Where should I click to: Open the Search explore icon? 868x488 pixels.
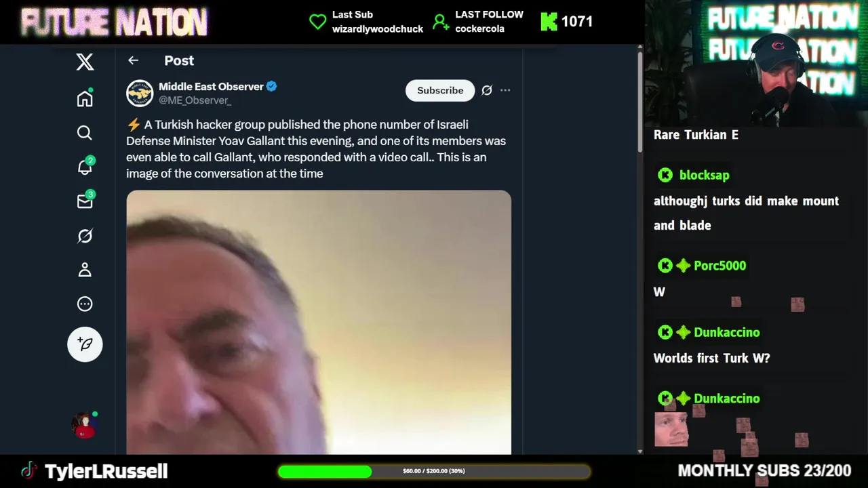tap(85, 133)
